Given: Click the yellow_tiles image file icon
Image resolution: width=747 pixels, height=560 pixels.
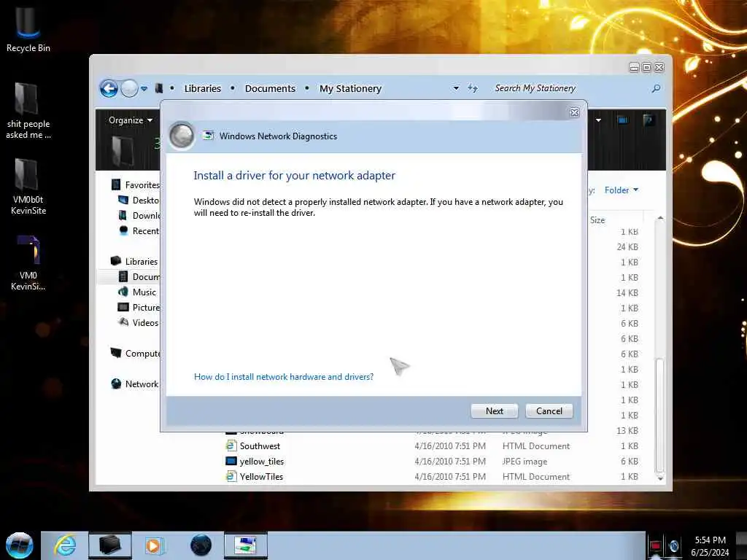Looking at the screenshot, I should 231,461.
